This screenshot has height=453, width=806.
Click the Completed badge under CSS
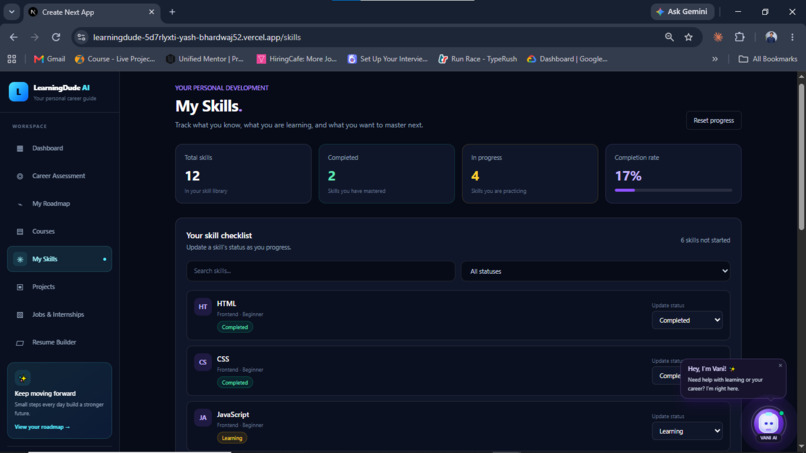point(235,383)
